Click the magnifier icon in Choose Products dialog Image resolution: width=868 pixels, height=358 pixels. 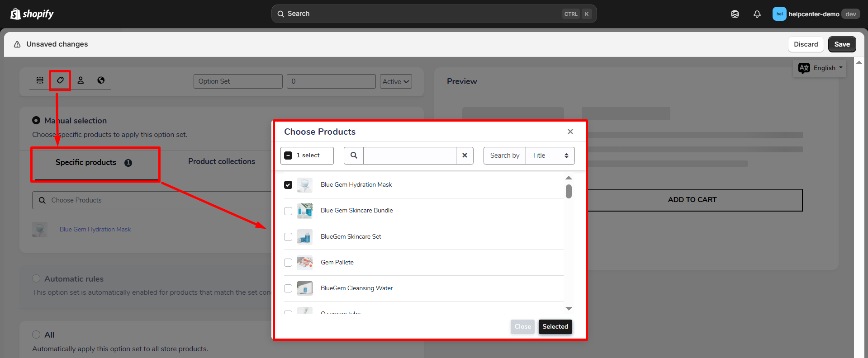pyautogui.click(x=354, y=155)
